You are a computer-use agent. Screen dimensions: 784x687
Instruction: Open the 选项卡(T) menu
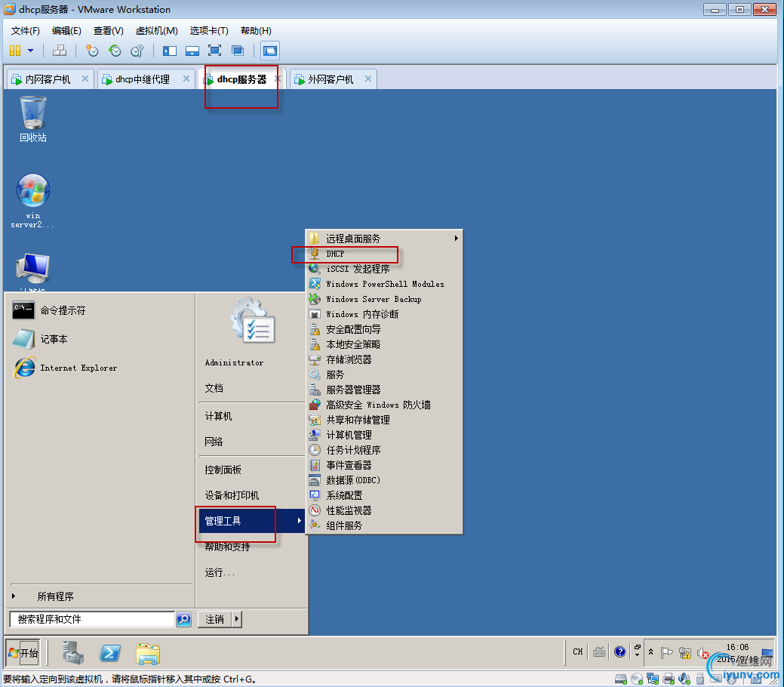click(209, 31)
